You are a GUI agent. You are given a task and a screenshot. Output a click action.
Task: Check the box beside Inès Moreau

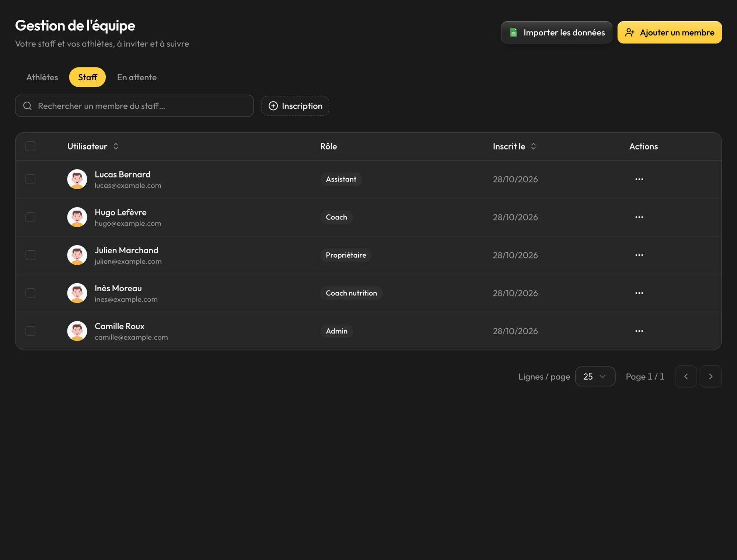31,293
